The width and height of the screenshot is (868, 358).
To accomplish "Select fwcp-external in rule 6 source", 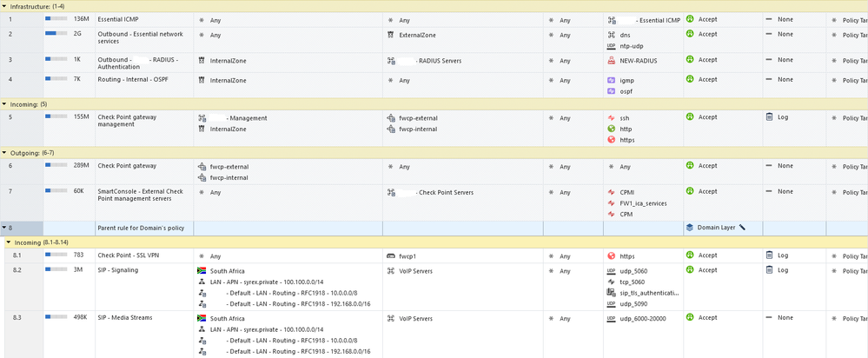I will pos(229,167).
